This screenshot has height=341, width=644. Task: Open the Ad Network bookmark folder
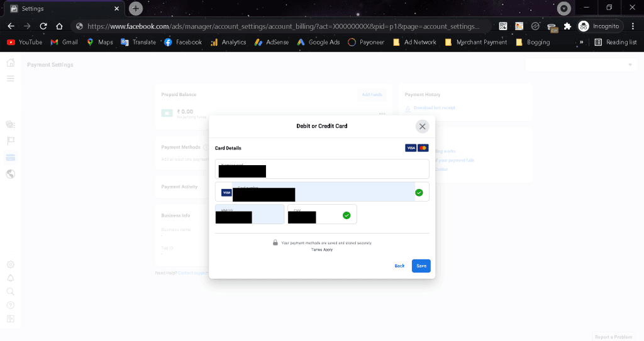415,42
